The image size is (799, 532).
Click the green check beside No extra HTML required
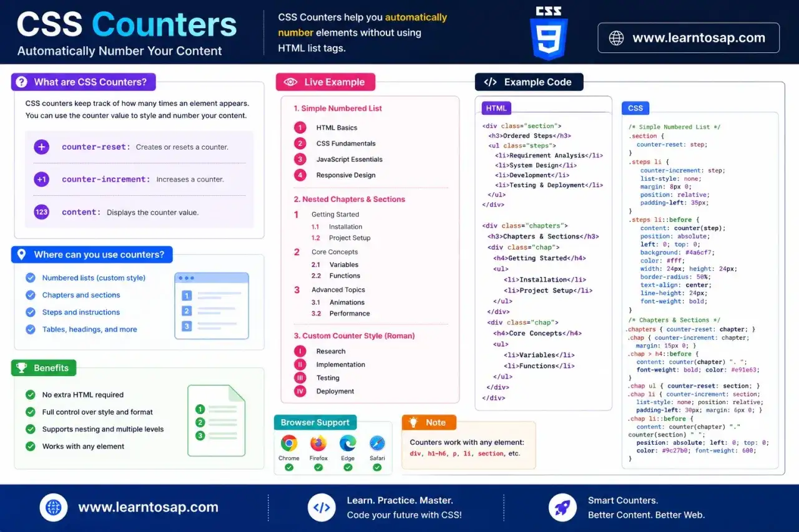pyautogui.click(x=30, y=395)
